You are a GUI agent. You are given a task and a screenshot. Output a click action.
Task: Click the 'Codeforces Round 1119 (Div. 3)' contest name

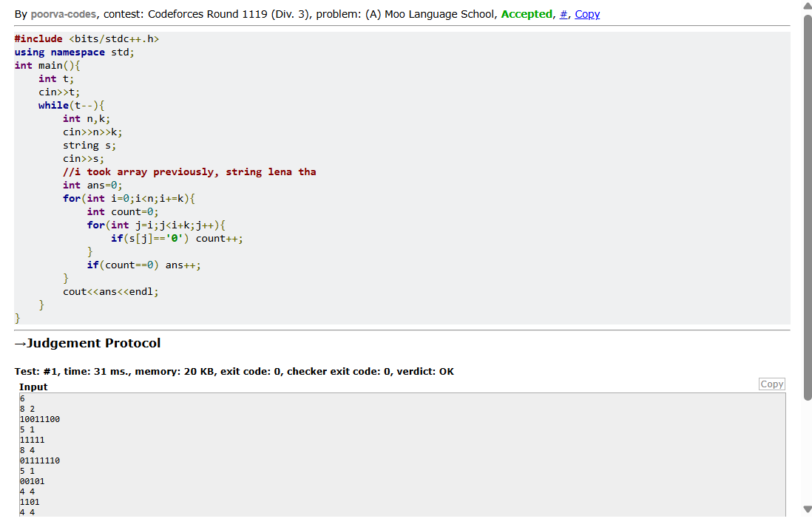[229, 15]
